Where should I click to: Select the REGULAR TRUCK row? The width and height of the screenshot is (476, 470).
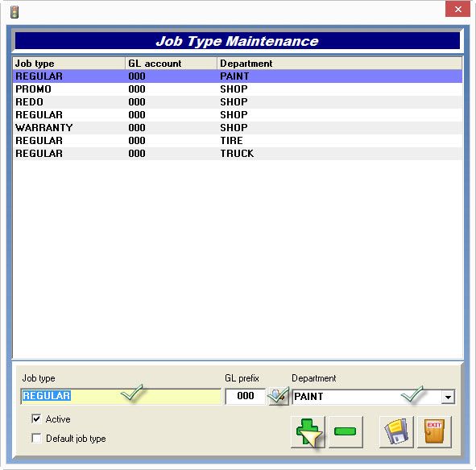pyautogui.click(x=238, y=154)
